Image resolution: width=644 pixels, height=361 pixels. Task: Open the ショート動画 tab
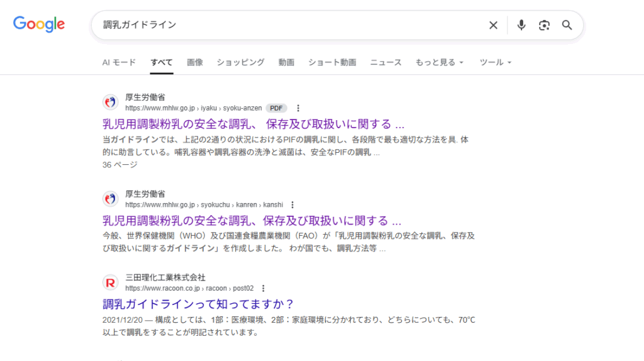point(332,62)
